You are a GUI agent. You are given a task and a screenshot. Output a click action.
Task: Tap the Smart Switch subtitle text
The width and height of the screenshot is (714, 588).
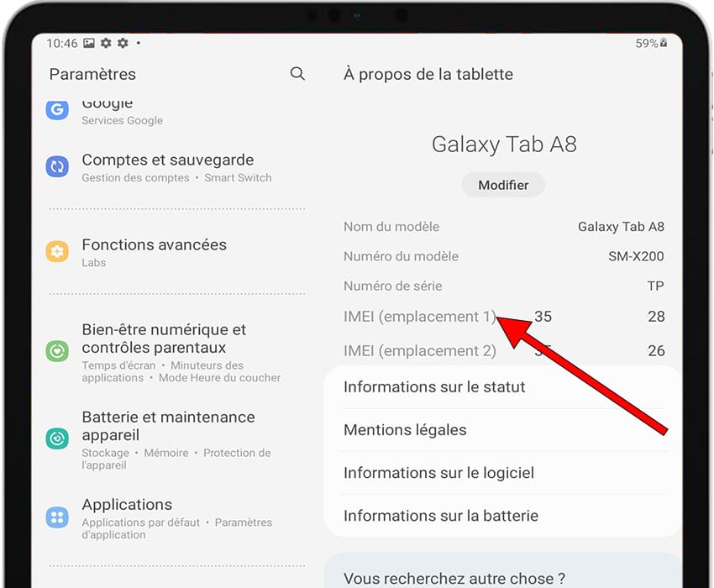tap(238, 177)
